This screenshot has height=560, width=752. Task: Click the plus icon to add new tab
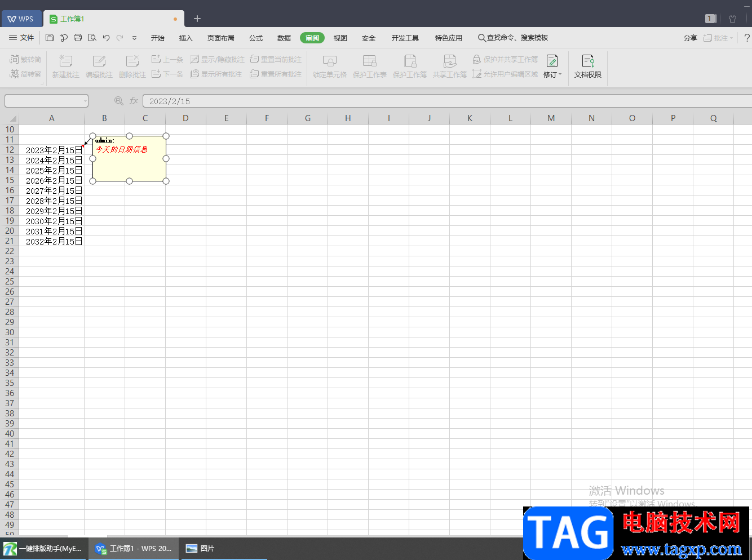197,19
